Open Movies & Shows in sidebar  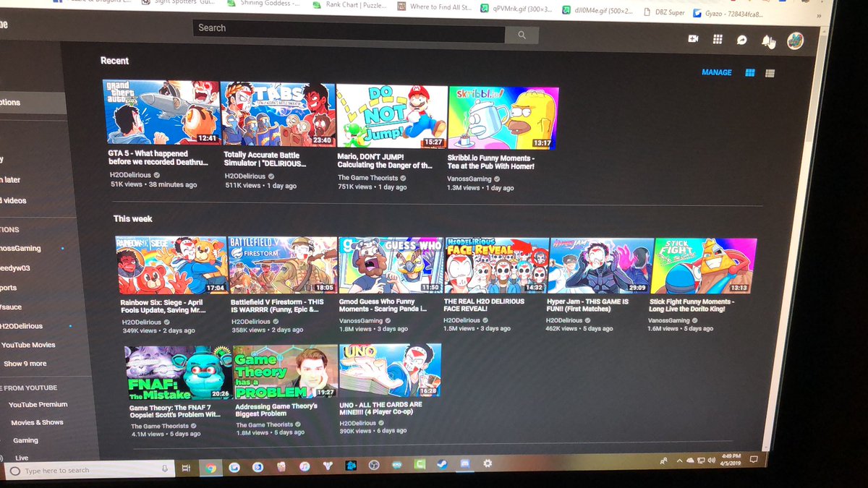point(36,422)
